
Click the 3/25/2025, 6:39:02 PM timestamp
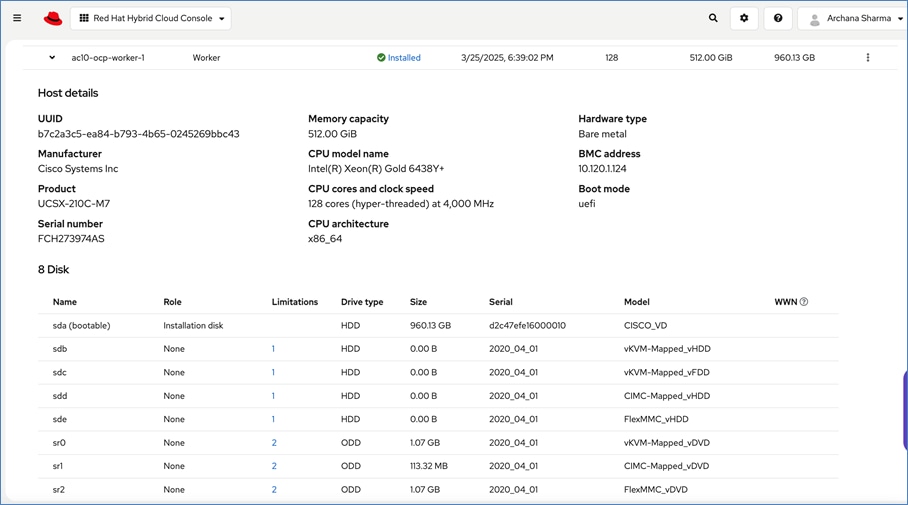tap(507, 57)
